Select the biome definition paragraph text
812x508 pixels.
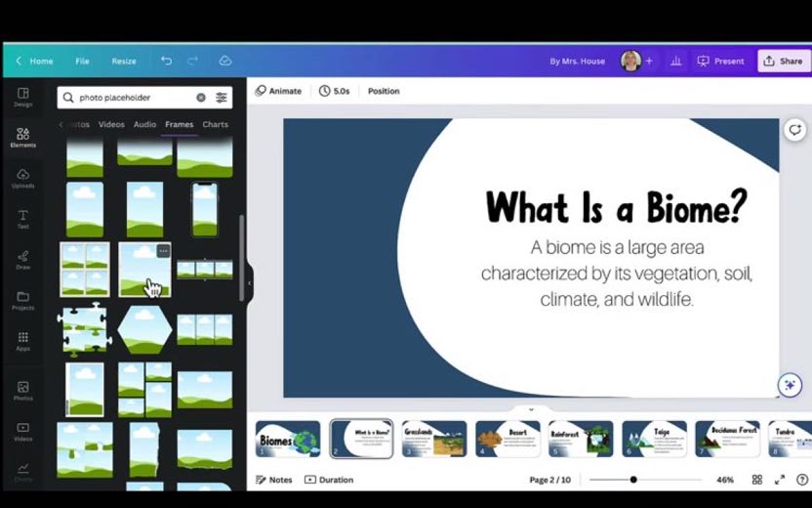click(x=616, y=274)
